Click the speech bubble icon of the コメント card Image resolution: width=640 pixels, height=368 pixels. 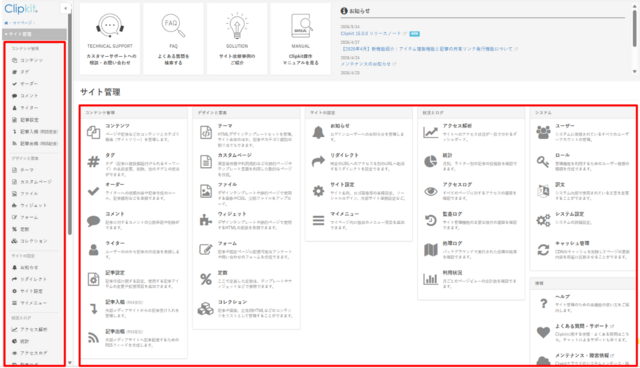(x=93, y=221)
